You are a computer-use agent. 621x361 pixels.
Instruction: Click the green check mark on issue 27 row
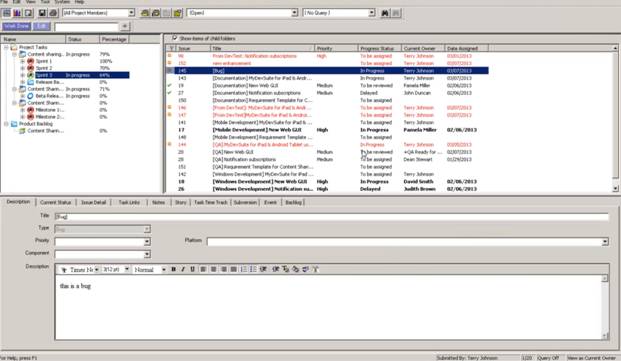170,93
